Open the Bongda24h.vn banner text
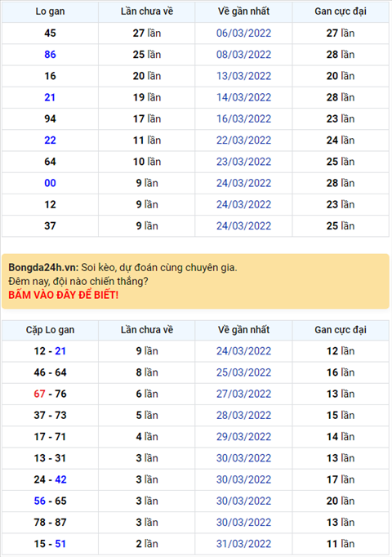This screenshot has width=392, height=557. tap(122, 268)
